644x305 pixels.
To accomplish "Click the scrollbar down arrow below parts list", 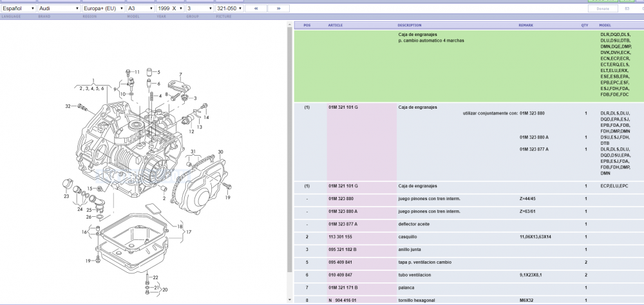I will (290, 300).
